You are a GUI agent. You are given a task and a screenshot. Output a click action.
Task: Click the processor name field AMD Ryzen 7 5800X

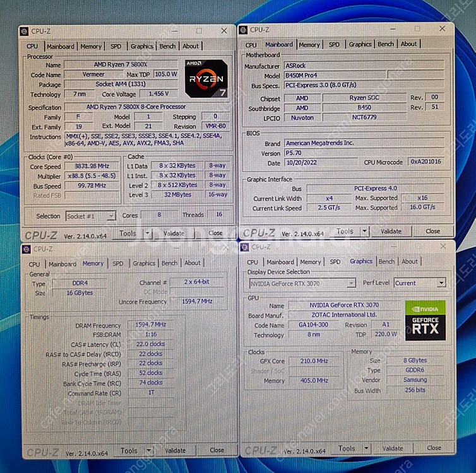121,64
